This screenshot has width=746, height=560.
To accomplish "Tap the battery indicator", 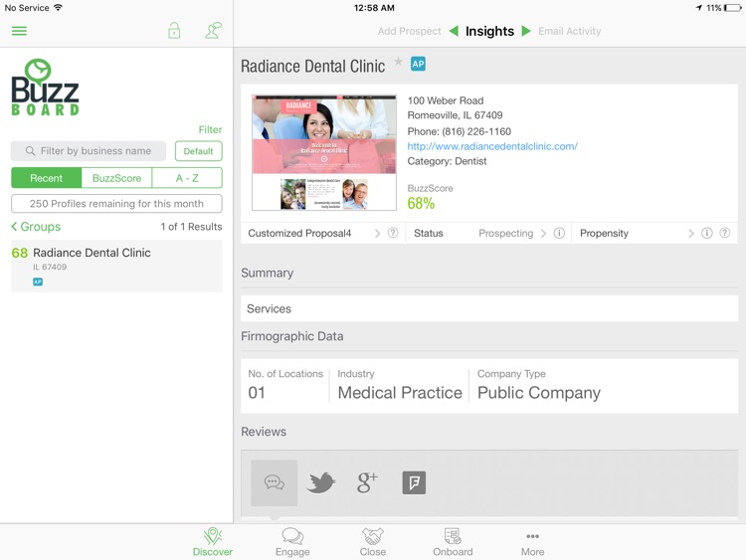I will (x=733, y=8).
